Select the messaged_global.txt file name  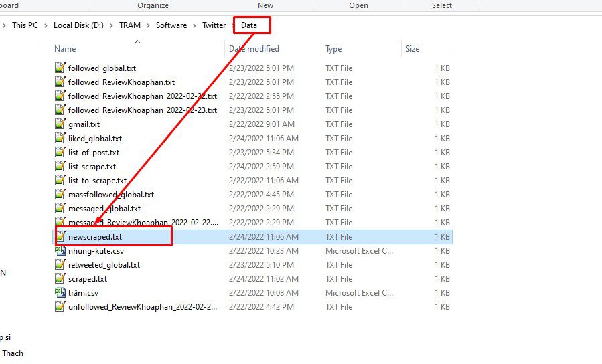pyautogui.click(x=104, y=209)
